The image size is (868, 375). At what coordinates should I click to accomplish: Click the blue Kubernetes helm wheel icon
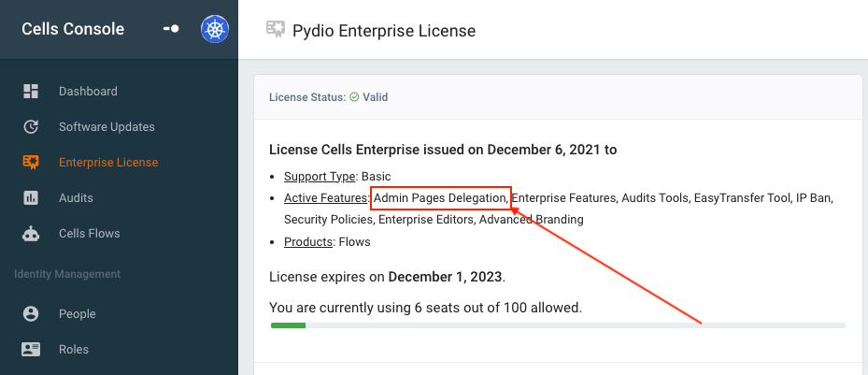coord(215,29)
